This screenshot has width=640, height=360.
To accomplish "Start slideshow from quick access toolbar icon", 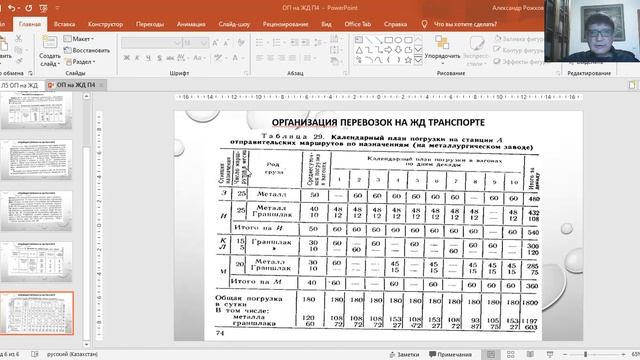I will (x=43, y=8).
